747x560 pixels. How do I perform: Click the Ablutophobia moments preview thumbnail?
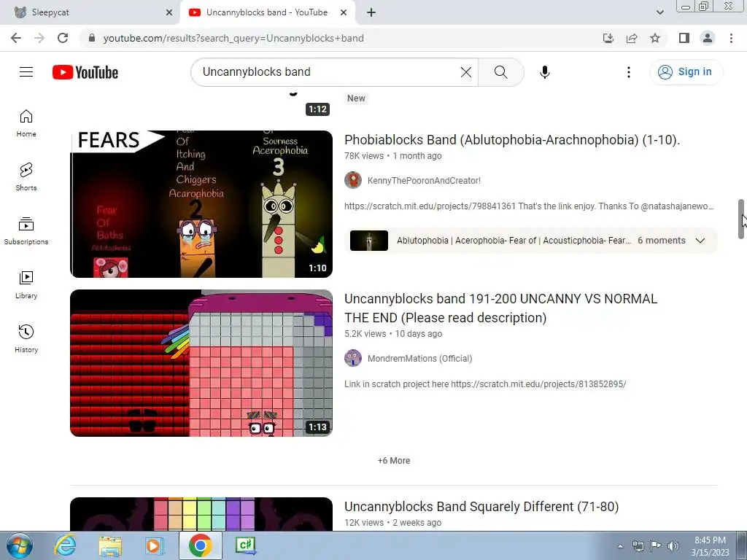pyautogui.click(x=369, y=241)
